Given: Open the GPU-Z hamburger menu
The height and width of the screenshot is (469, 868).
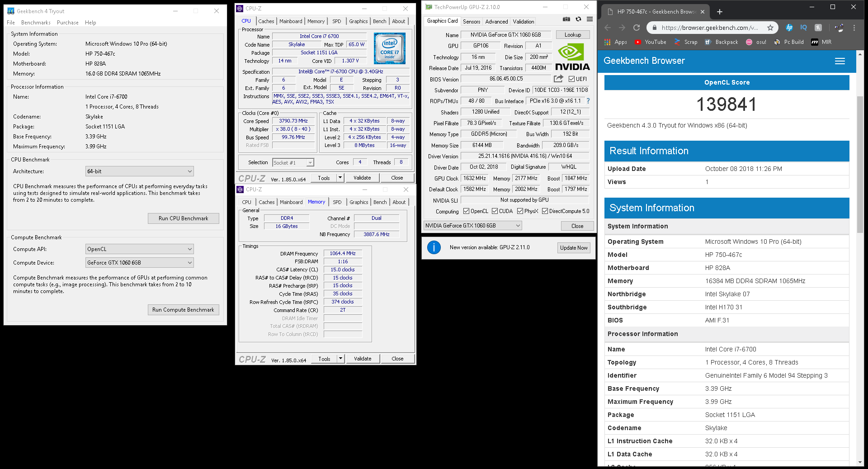Looking at the screenshot, I should click(x=590, y=19).
